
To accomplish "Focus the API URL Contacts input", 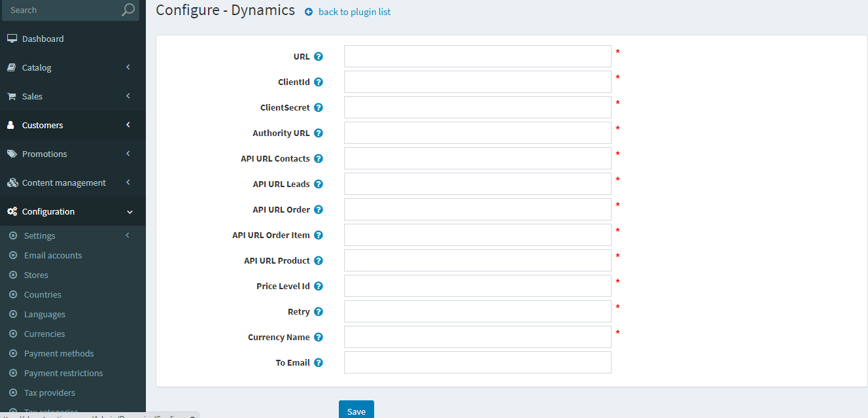I will click(x=477, y=158).
